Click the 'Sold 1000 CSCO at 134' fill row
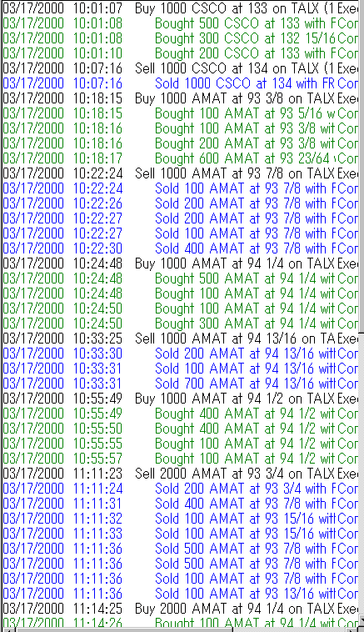Viewport: 364px width, 632px height. [x=180, y=83]
